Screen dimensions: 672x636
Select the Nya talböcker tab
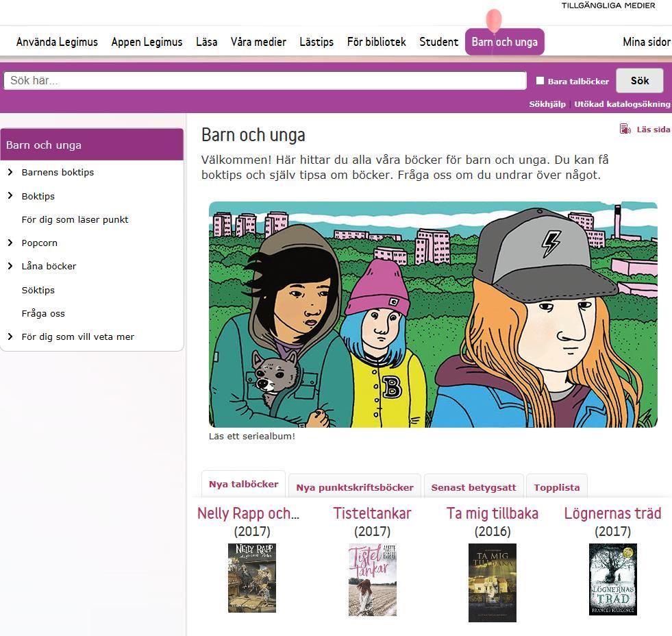click(243, 484)
